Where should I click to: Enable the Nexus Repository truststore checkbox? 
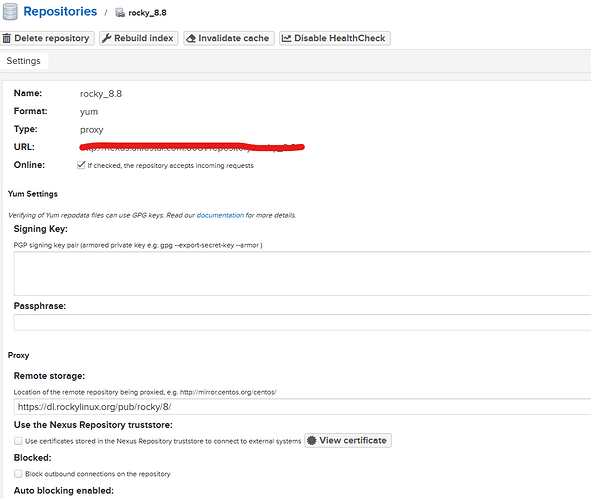point(18,441)
